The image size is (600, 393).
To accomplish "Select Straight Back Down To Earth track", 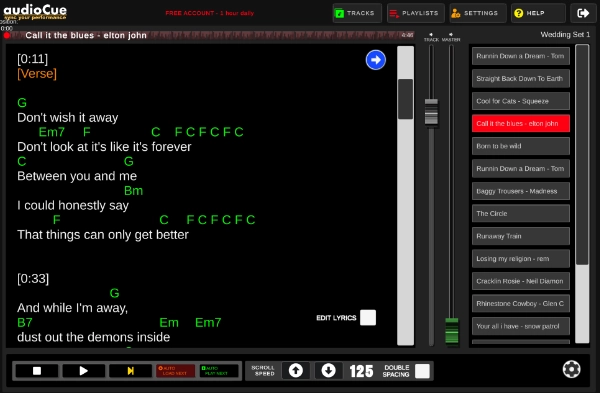I will [520, 79].
